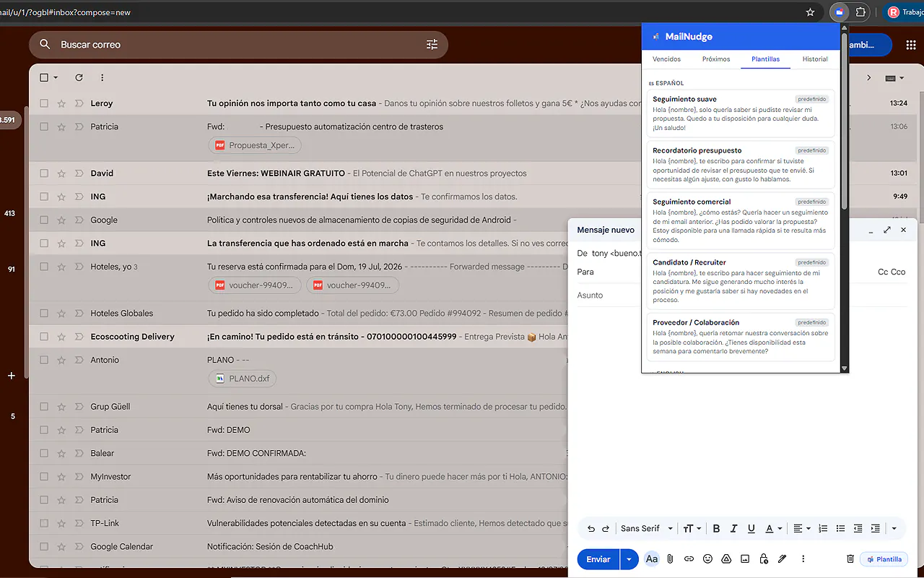This screenshot has height=578, width=924.
Task: Star the Hoteles Globales email
Action: coord(61,314)
